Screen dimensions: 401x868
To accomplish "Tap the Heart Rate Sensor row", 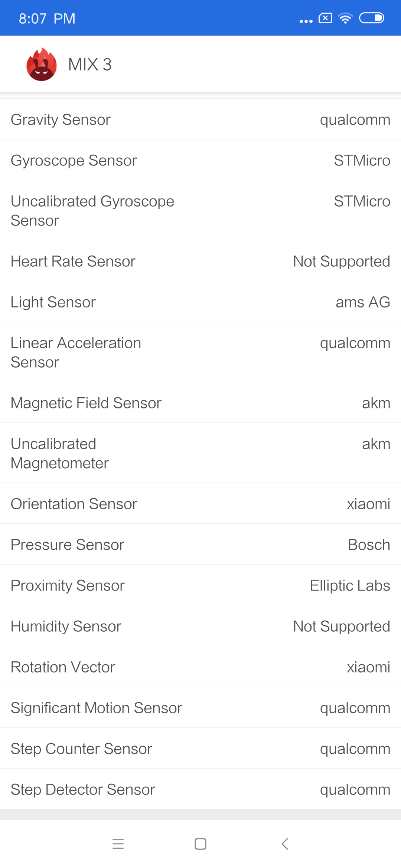I will click(200, 261).
